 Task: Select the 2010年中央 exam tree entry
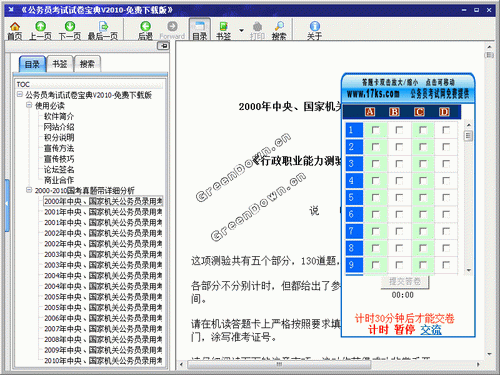103,361
